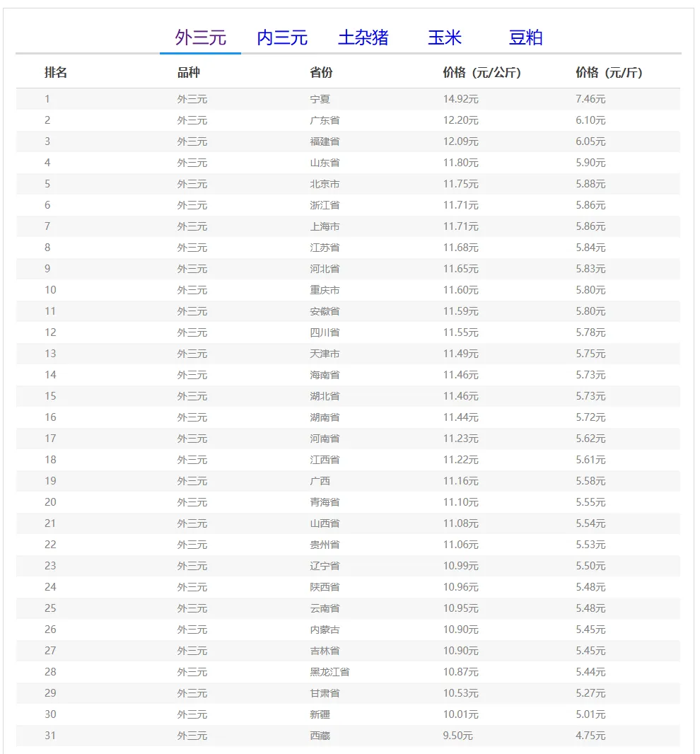700x754 pixels.
Task: Click the 5.88元 price value
Action: (x=590, y=184)
